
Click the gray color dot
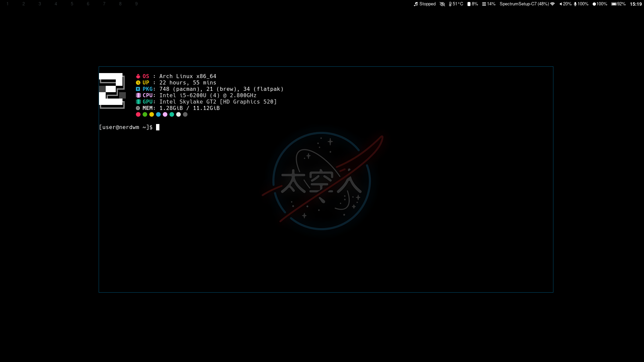[185, 115]
